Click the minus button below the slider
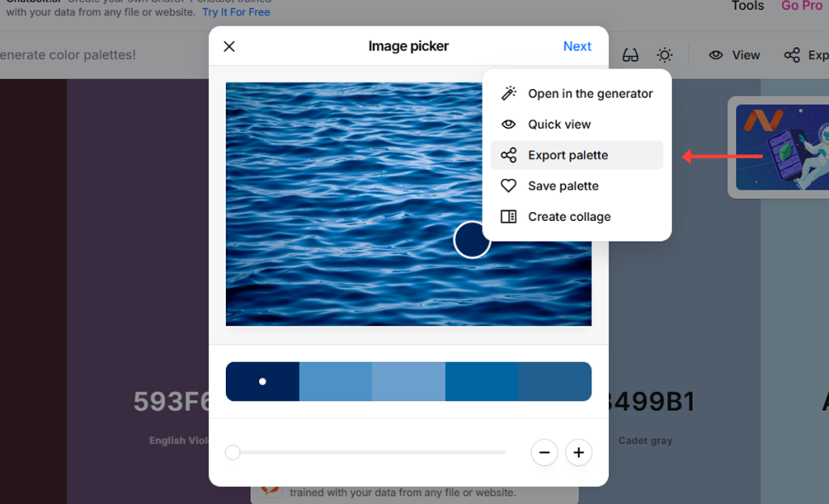 click(544, 452)
